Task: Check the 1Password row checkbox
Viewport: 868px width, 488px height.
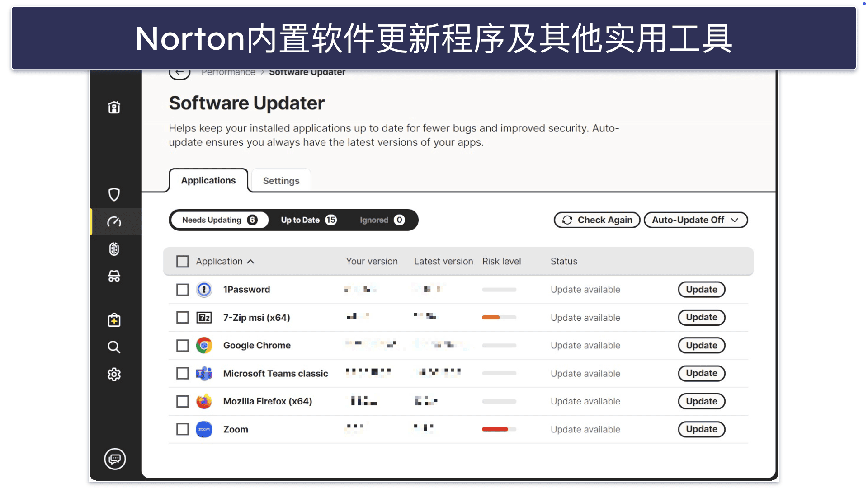Action: pyautogui.click(x=183, y=290)
